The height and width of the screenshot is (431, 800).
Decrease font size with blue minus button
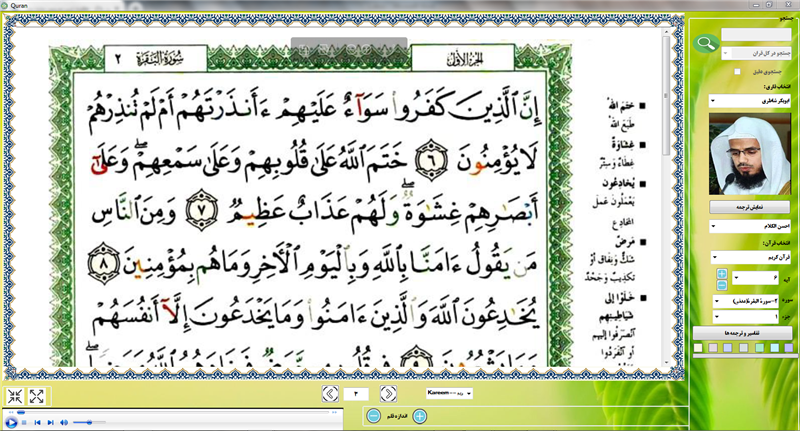pyautogui.click(x=373, y=416)
